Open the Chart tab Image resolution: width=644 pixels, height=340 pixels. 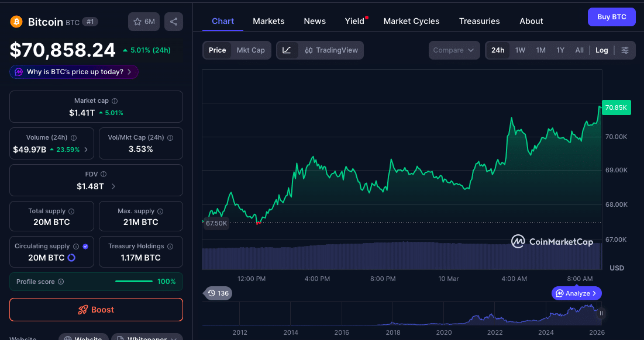(x=223, y=21)
